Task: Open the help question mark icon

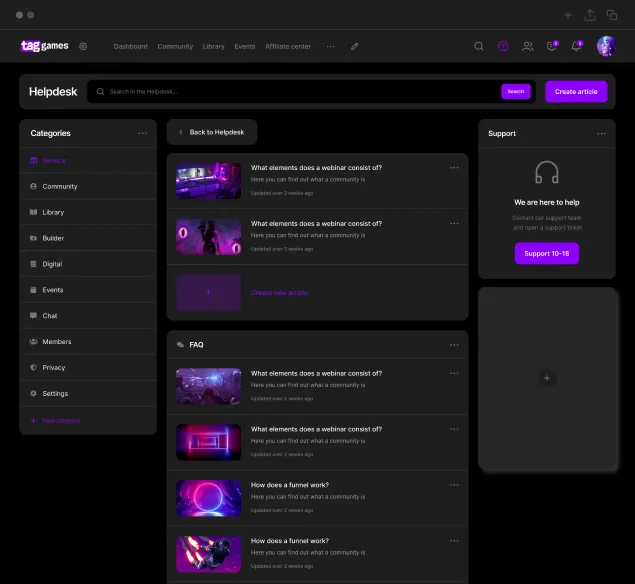Action: (x=503, y=46)
